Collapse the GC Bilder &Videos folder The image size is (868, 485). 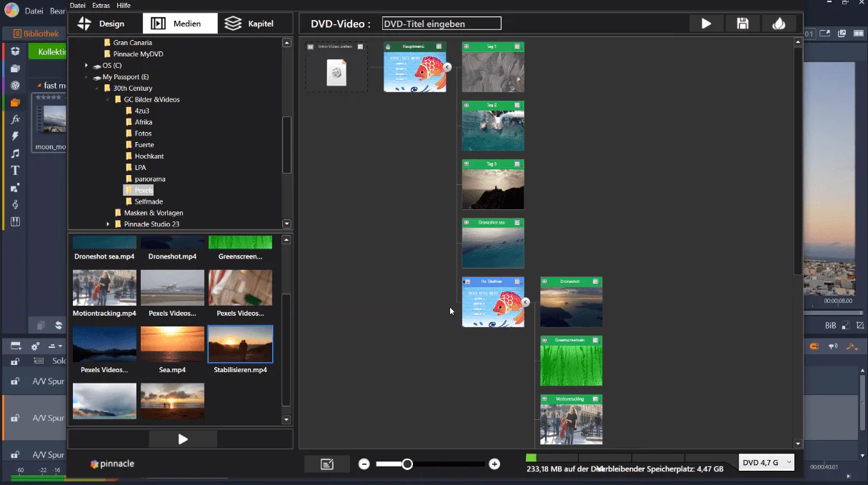tap(108, 100)
